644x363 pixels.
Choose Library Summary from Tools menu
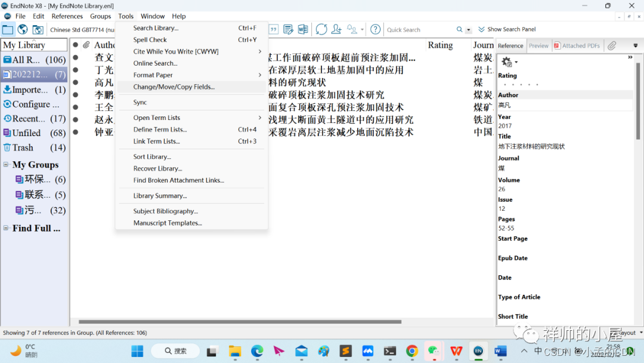click(192, 196)
